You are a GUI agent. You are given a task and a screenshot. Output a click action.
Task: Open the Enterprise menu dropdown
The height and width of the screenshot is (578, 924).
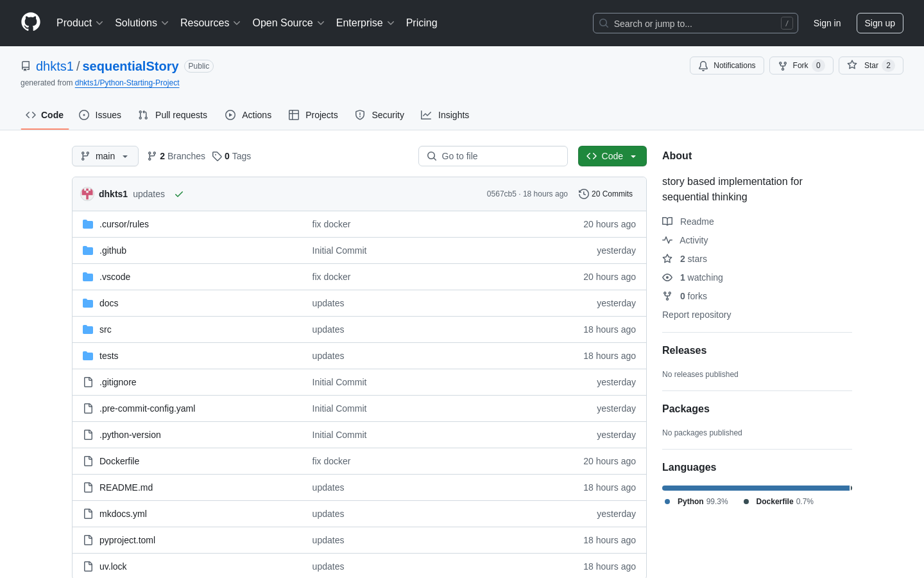[365, 23]
